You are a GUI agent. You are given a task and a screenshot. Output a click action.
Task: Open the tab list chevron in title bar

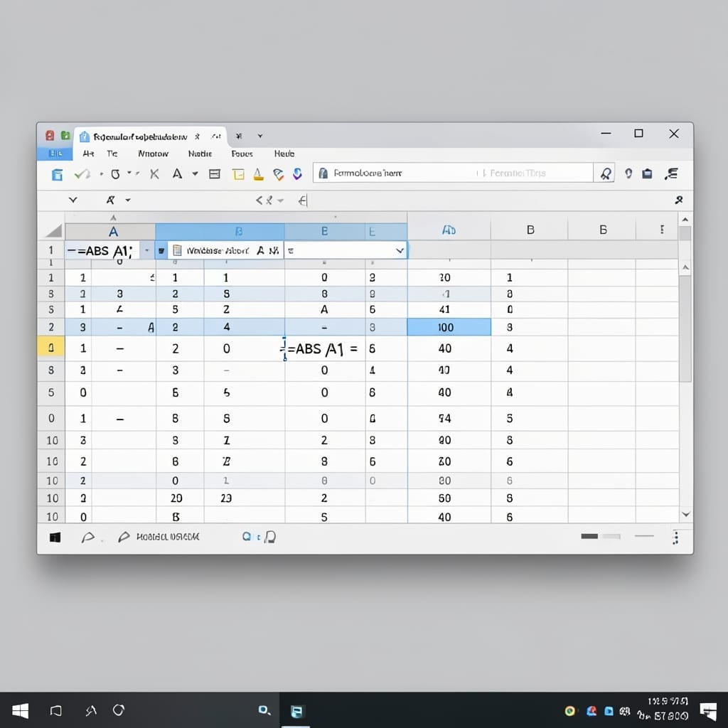pos(260,136)
